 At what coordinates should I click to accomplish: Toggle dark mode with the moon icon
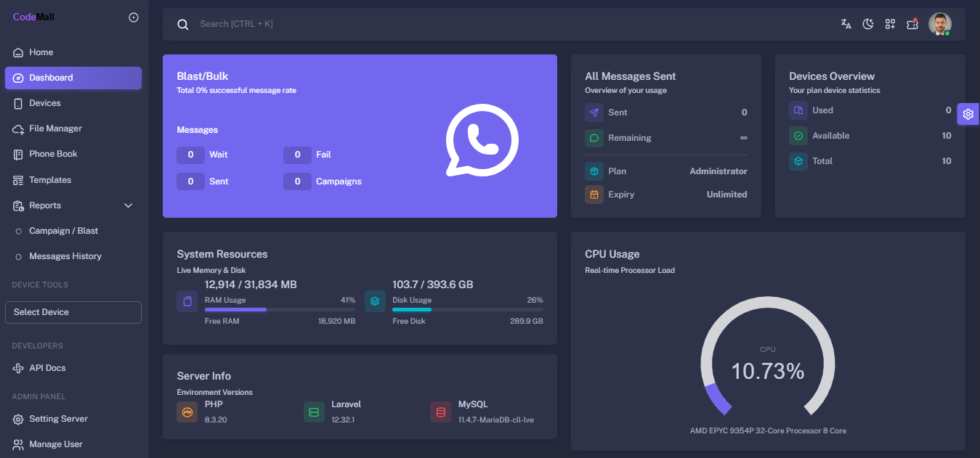pos(868,24)
